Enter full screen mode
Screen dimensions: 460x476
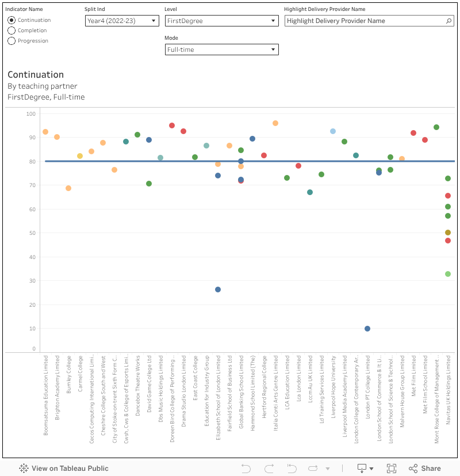(x=392, y=469)
